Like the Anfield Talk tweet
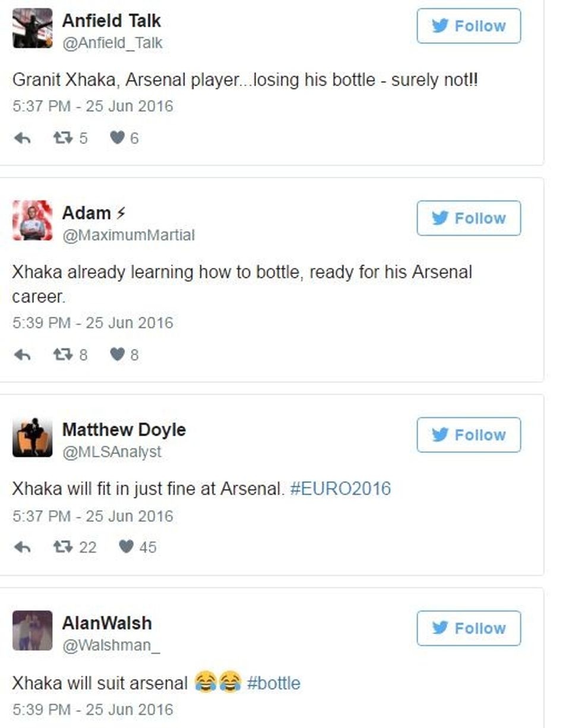The width and height of the screenshot is (582, 728). tap(118, 138)
